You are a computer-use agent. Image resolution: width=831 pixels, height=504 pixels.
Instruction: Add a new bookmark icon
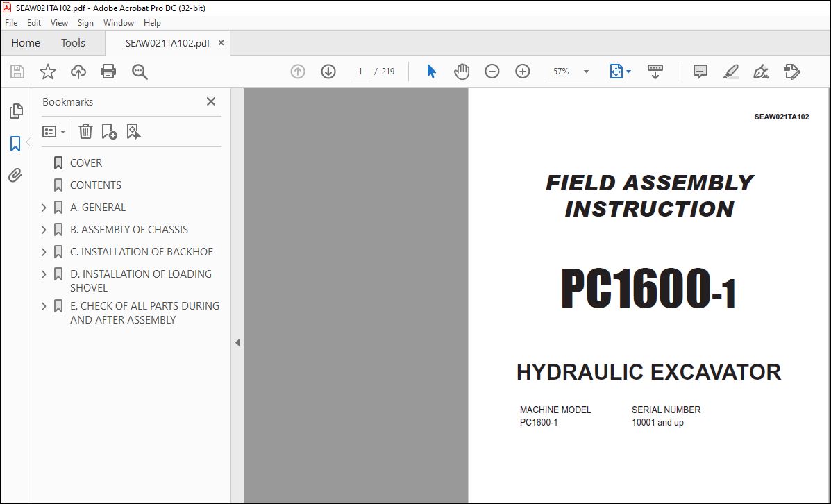point(109,131)
